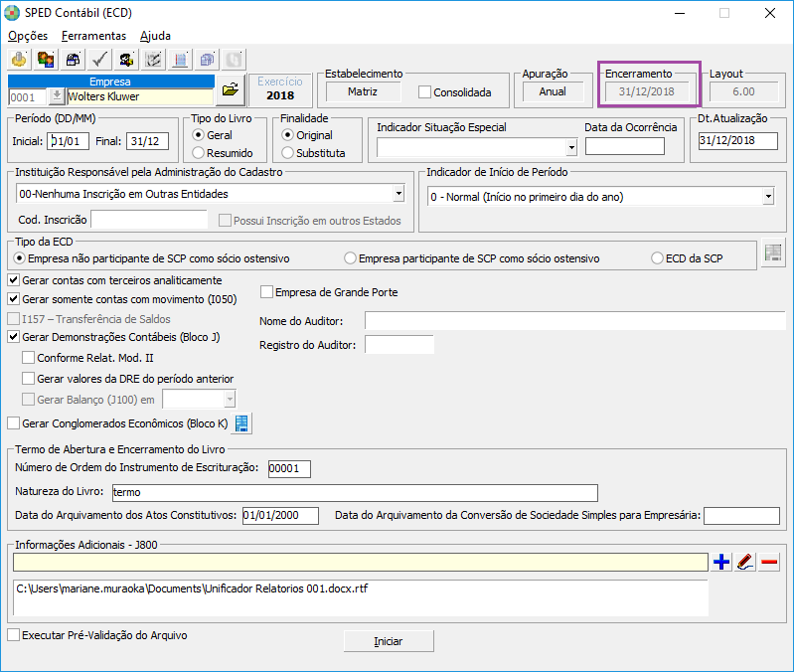The image size is (794, 672).
Task: Click the Empresa blue header
Action: pos(111,82)
